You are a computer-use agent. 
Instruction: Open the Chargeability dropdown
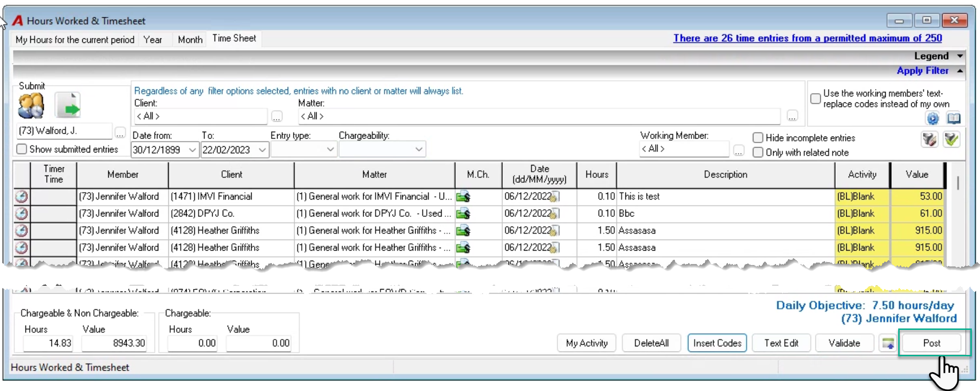point(419,150)
